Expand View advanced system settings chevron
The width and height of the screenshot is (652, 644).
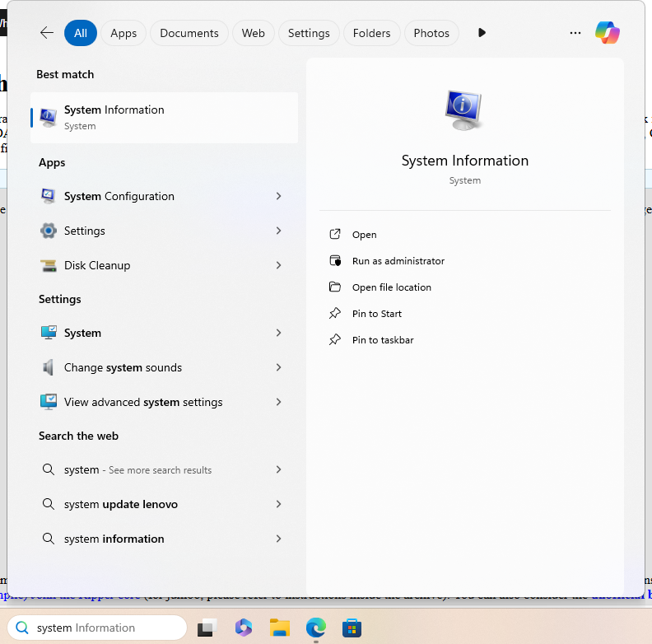278,402
